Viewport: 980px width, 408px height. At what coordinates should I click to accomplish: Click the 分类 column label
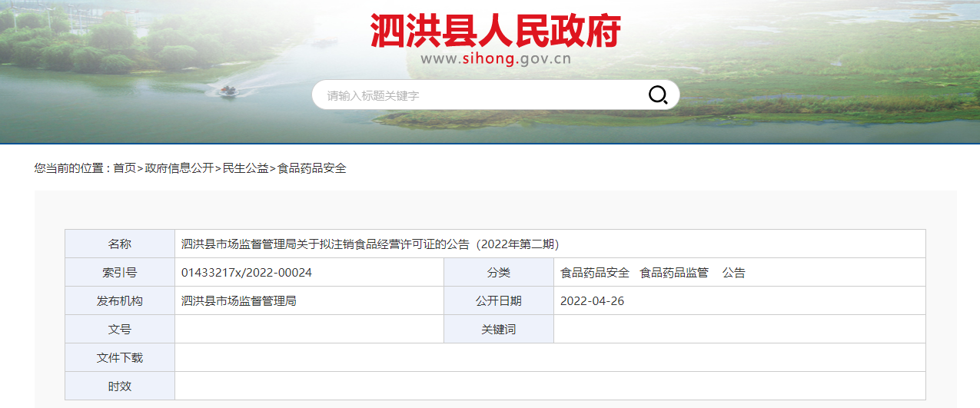499,273
